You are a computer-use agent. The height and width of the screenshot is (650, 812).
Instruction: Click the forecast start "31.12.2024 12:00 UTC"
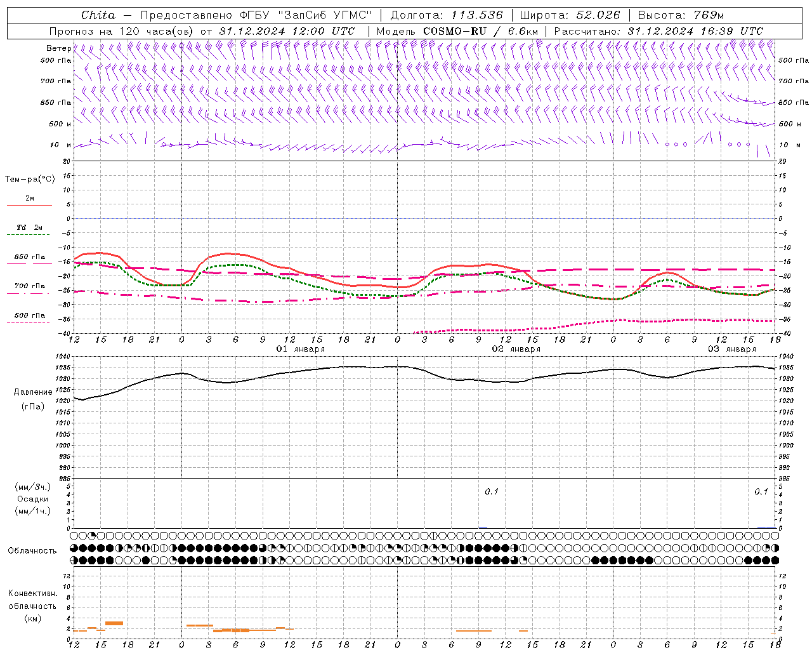tap(287, 31)
